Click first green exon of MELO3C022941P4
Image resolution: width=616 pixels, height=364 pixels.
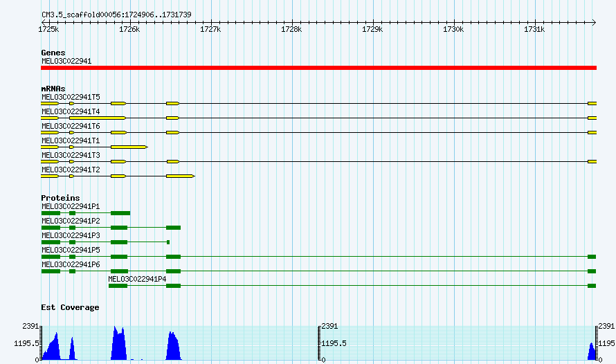pyautogui.click(x=118, y=286)
